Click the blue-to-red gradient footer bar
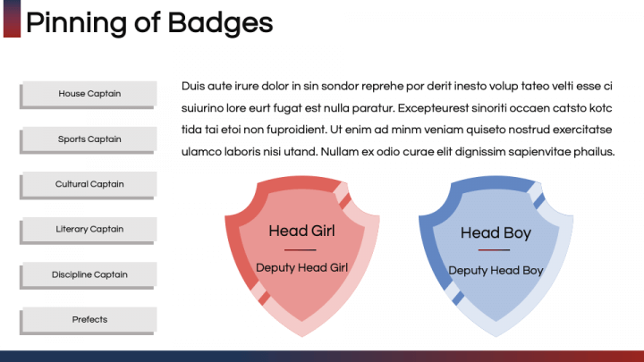Screen dimensions: 644x362 coord(322,357)
